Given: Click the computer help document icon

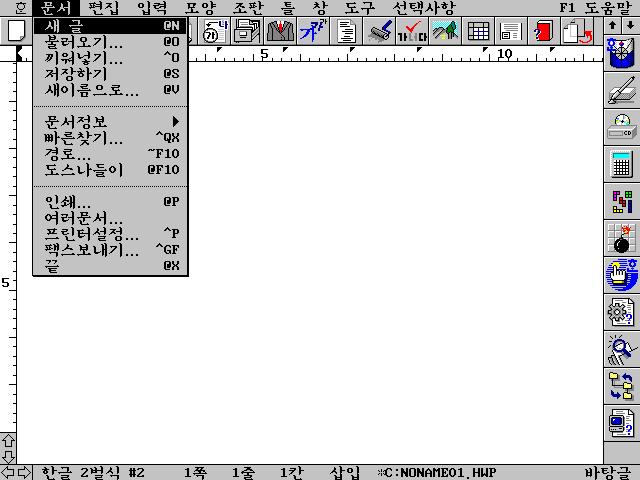Looking at the screenshot, I should click(x=622, y=424).
